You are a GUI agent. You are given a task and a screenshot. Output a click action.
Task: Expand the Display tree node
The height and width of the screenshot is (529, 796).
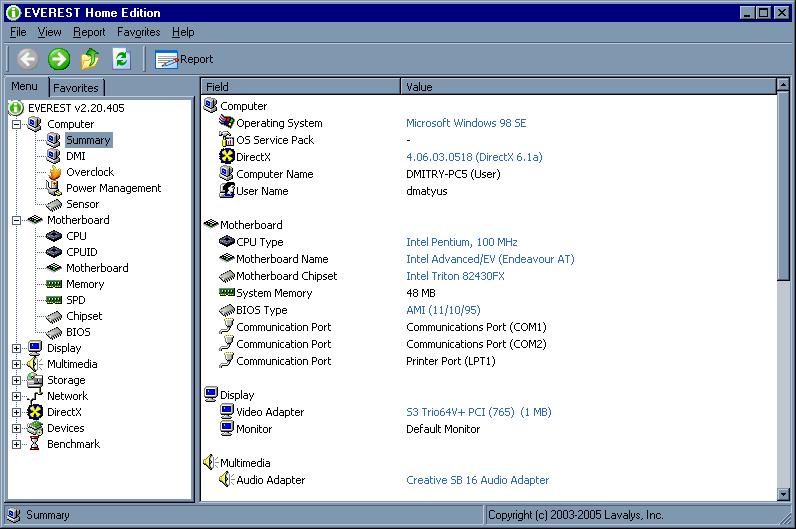(17, 348)
